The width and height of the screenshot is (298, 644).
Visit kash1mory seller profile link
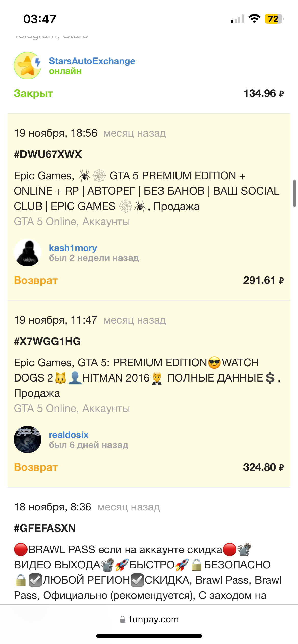point(73,248)
